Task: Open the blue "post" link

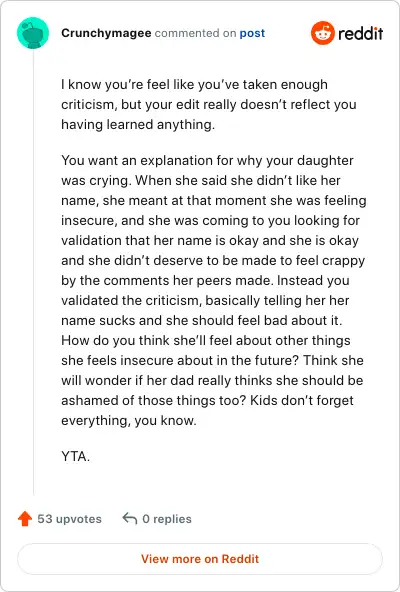Action: [252, 33]
